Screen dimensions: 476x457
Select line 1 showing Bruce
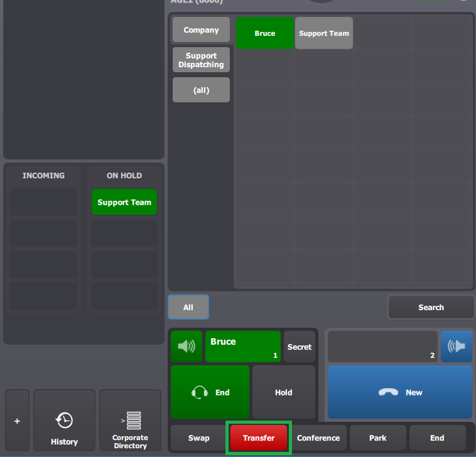tap(243, 347)
